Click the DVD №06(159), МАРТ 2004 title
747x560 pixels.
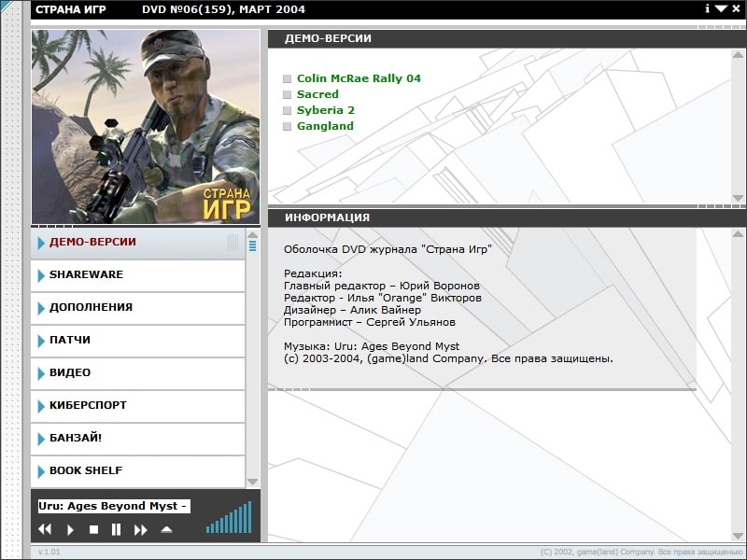pos(223,9)
